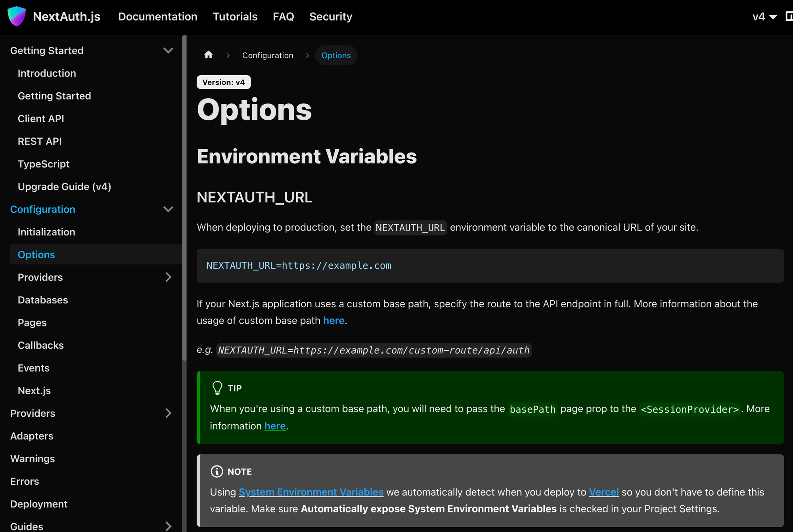
Task: Click the NextAuth.js site title
Action: [x=67, y=17]
